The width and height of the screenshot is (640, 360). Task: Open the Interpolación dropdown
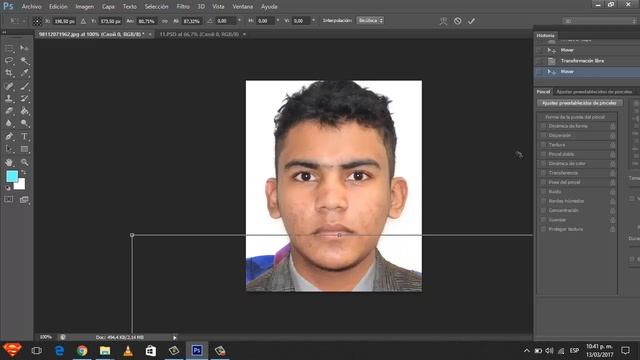[370, 20]
